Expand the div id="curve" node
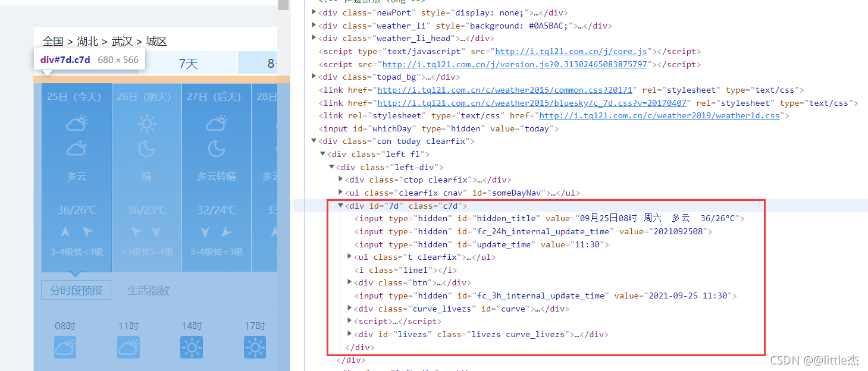 [x=350, y=309]
